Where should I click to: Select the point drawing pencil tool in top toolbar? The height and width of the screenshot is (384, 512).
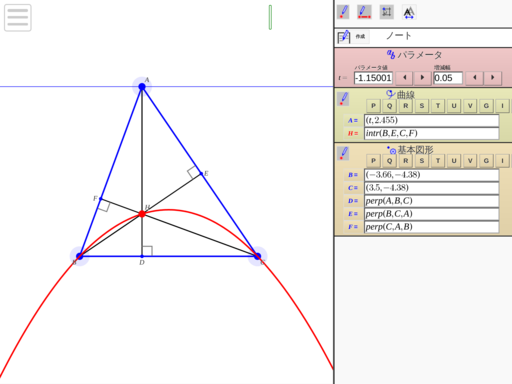(343, 12)
